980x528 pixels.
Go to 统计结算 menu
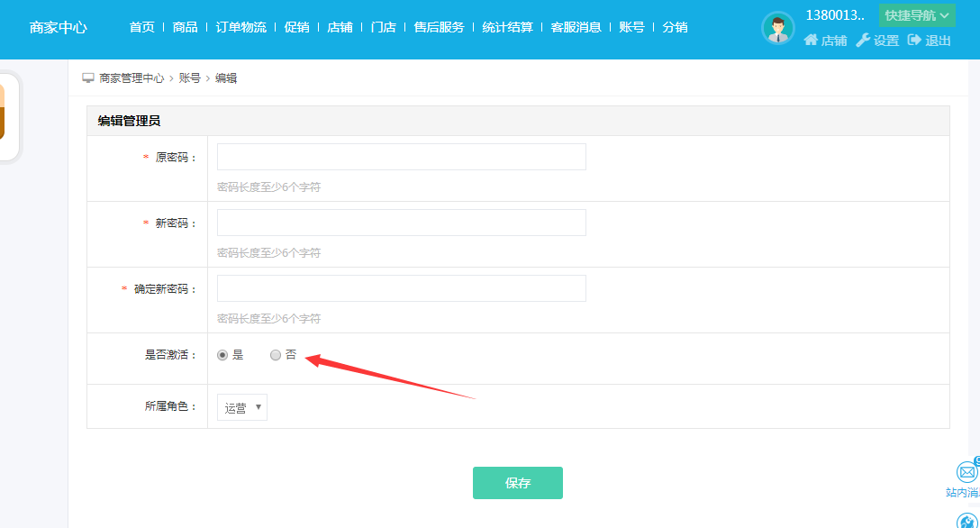click(507, 27)
